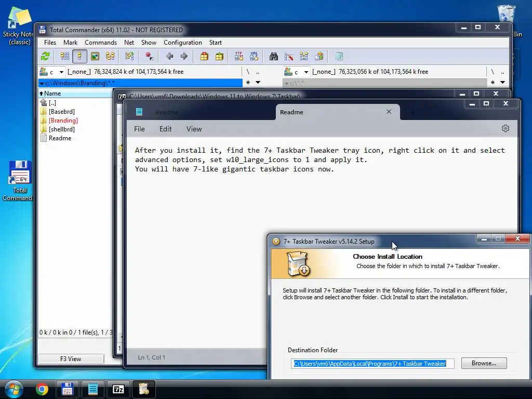The width and height of the screenshot is (532, 399).
Task: Go forward with the right arrow icon
Action: (x=184, y=56)
